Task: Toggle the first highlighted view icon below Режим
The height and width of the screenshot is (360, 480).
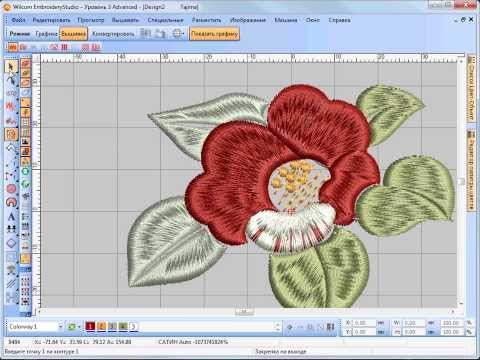Action: pyautogui.click(x=12, y=47)
